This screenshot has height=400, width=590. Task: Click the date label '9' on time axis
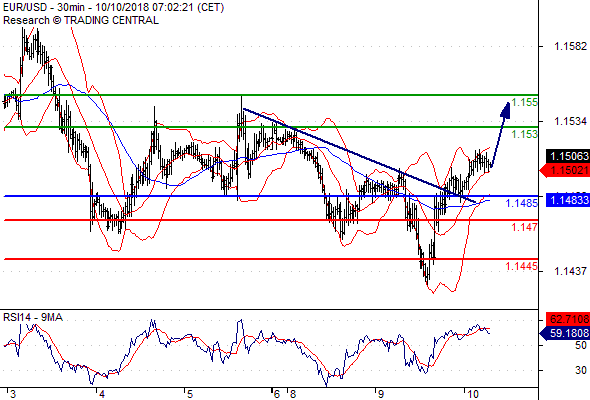(381, 394)
